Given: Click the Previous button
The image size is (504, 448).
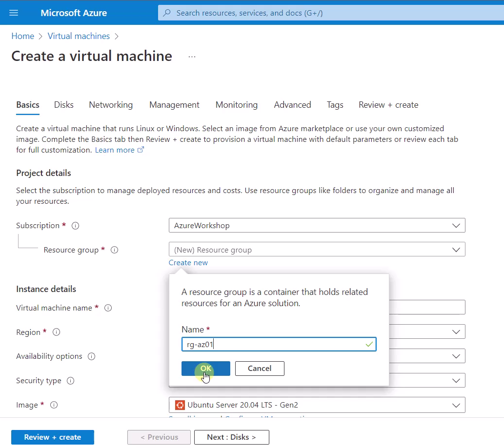Looking at the screenshot, I should coord(159,437).
